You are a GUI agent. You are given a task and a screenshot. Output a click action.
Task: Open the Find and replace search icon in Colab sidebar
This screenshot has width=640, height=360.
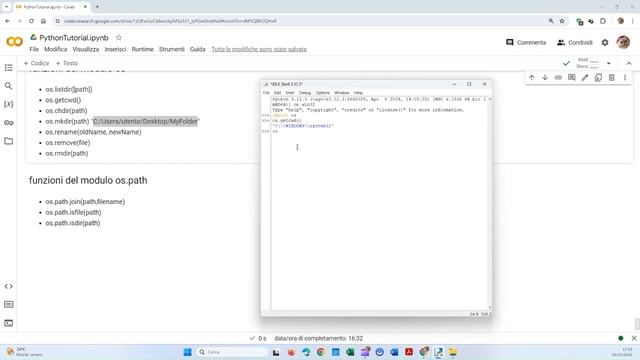coord(9,86)
